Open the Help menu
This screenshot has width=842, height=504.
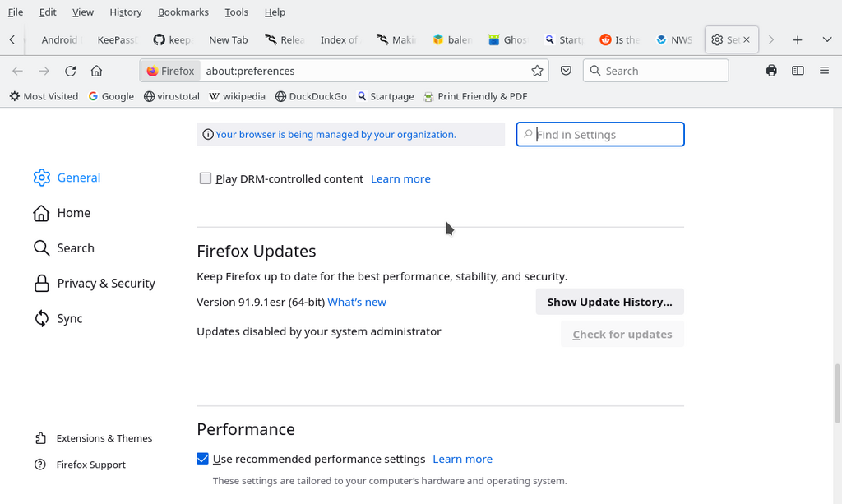pos(275,12)
